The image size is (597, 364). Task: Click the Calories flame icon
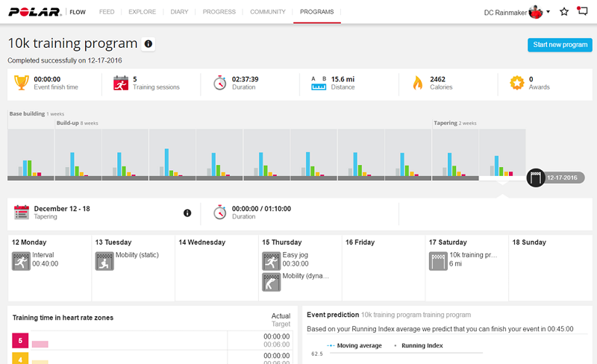pos(418,83)
